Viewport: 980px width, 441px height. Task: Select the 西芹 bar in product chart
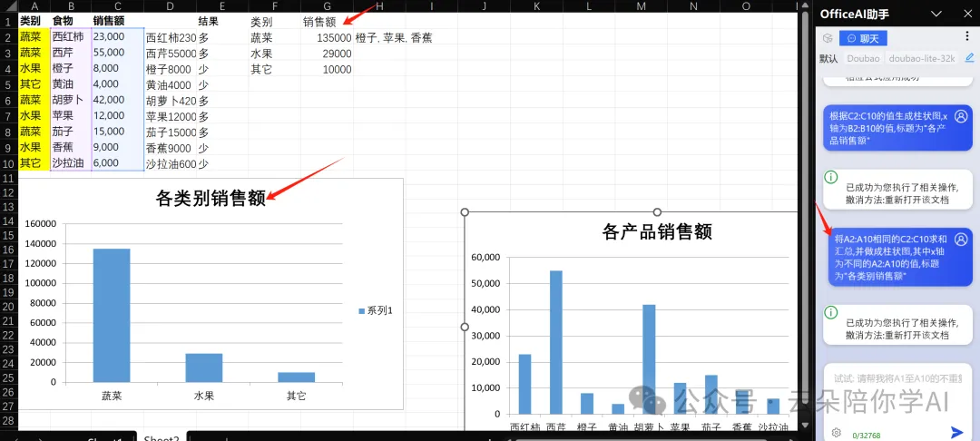pyautogui.click(x=556, y=342)
